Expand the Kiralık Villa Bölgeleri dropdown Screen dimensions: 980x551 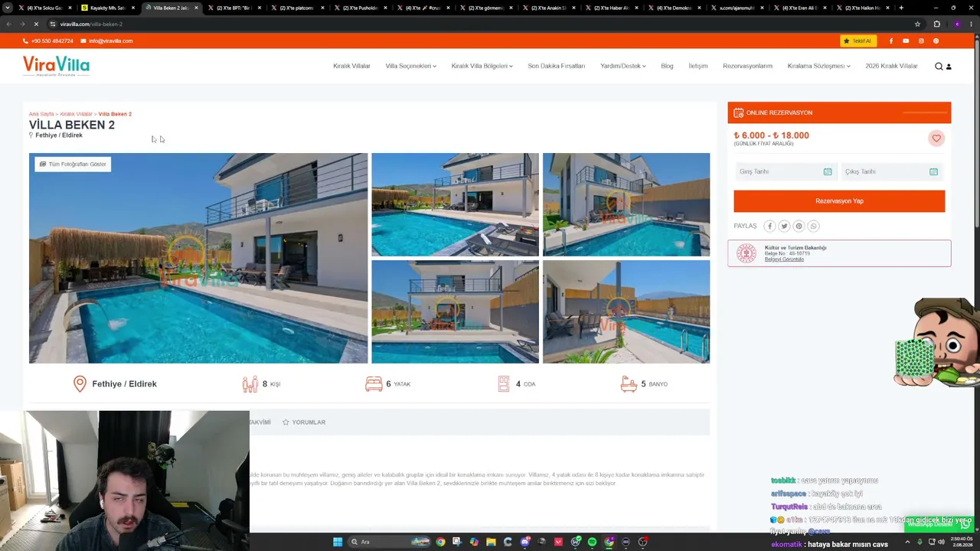point(482,66)
